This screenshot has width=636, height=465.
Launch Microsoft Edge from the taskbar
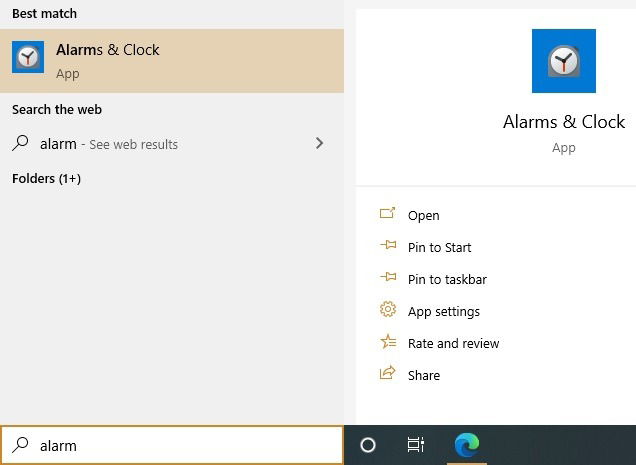pyautogui.click(x=466, y=445)
